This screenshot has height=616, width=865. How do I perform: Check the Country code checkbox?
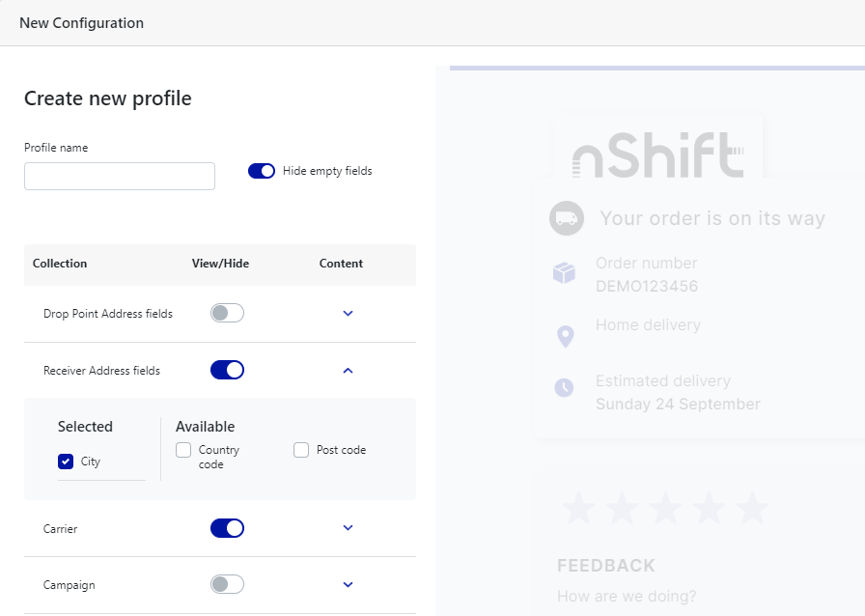183,450
